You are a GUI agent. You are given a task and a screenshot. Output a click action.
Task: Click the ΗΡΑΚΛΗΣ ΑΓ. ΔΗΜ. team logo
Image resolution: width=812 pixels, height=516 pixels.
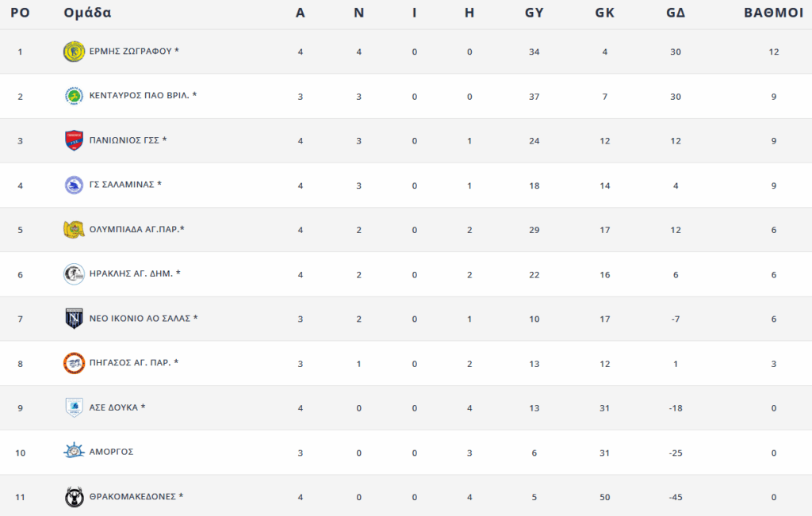74,274
